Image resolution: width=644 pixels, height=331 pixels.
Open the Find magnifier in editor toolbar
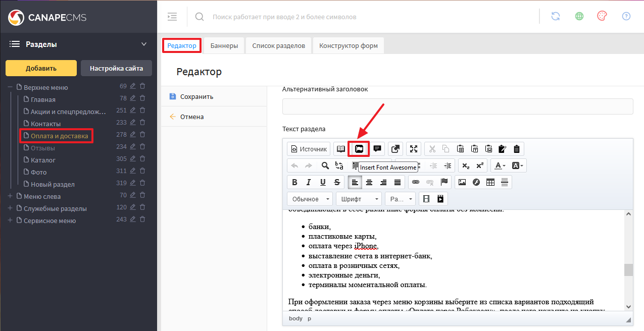[325, 165]
